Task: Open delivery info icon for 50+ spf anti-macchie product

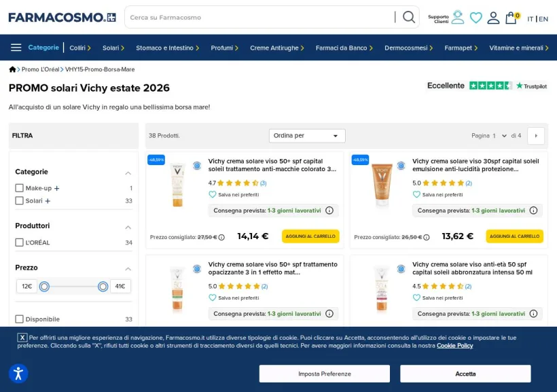Action: point(329,211)
